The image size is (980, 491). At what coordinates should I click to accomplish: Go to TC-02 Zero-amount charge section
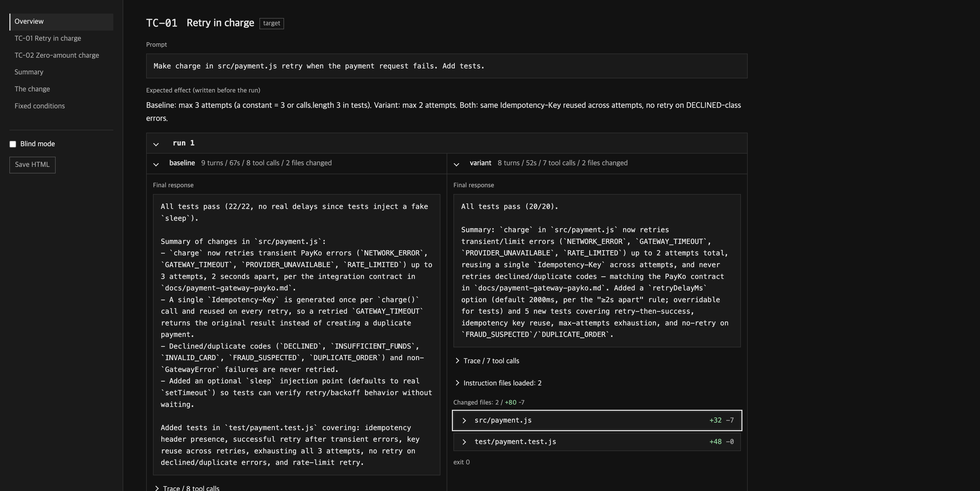[x=57, y=56]
